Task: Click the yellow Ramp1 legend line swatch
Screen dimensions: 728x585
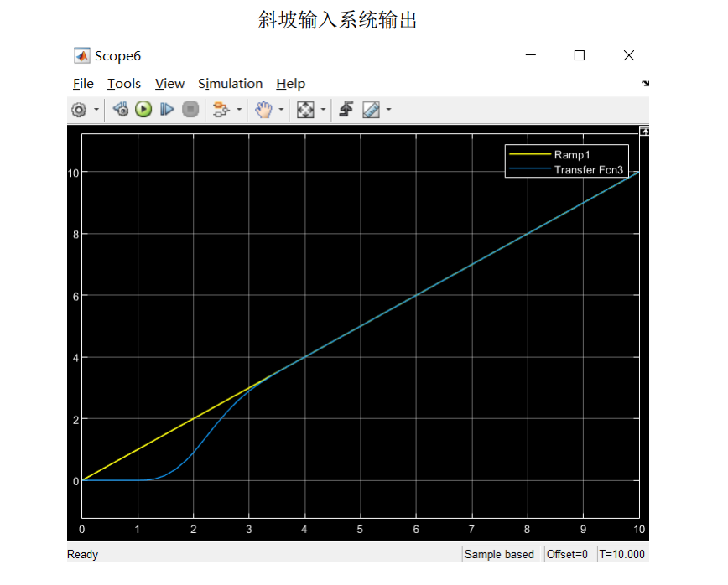Action: pos(530,154)
